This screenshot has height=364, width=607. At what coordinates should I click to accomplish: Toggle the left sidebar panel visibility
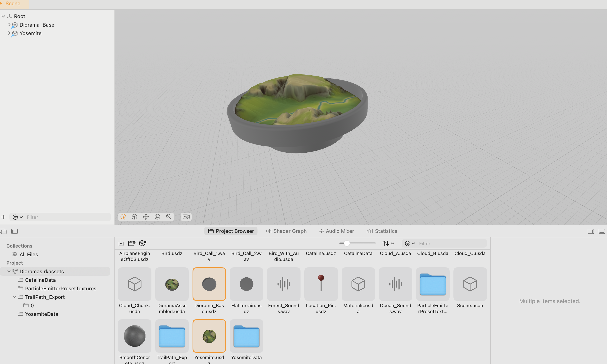(x=14, y=231)
